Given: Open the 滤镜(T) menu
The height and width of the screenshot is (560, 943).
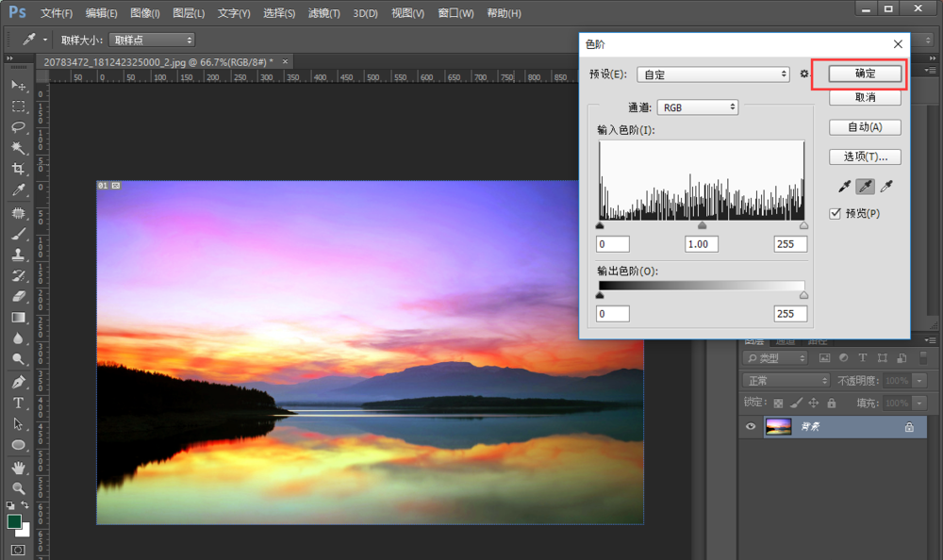Looking at the screenshot, I should coord(324,13).
